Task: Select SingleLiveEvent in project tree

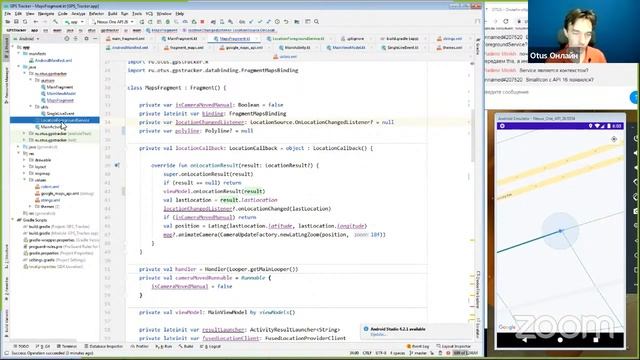Action: [x=60, y=113]
